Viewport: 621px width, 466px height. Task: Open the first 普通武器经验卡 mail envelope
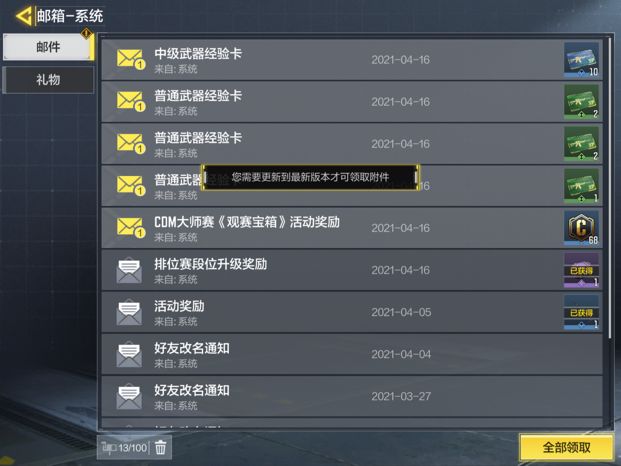131,101
